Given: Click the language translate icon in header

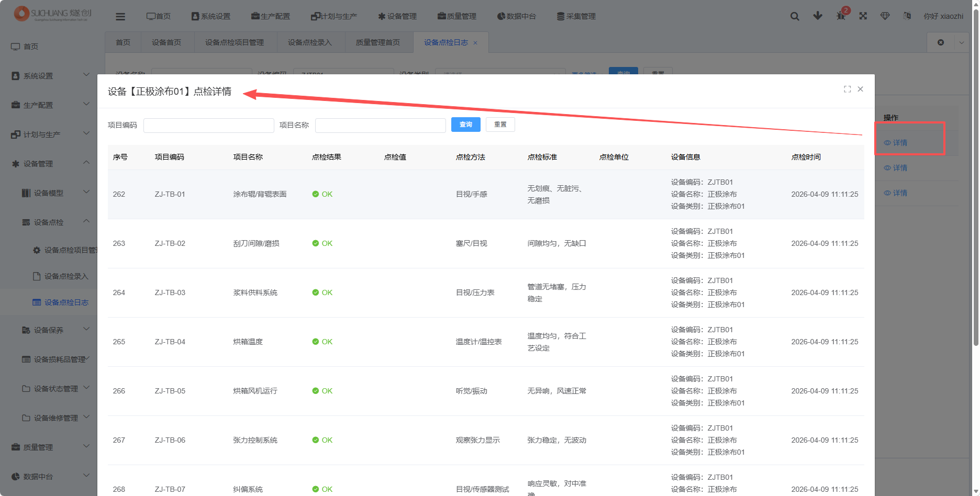Looking at the screenshot, I should pos(907,16).
